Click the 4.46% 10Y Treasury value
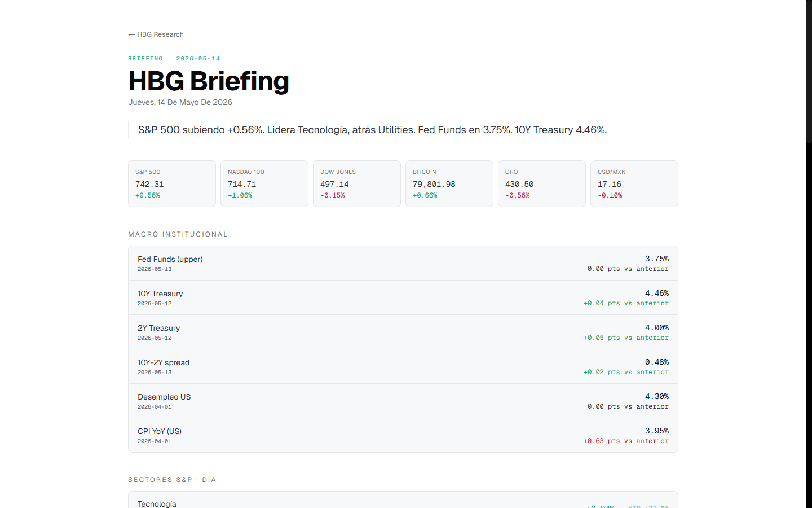The image size is (812, 508). 657,293
